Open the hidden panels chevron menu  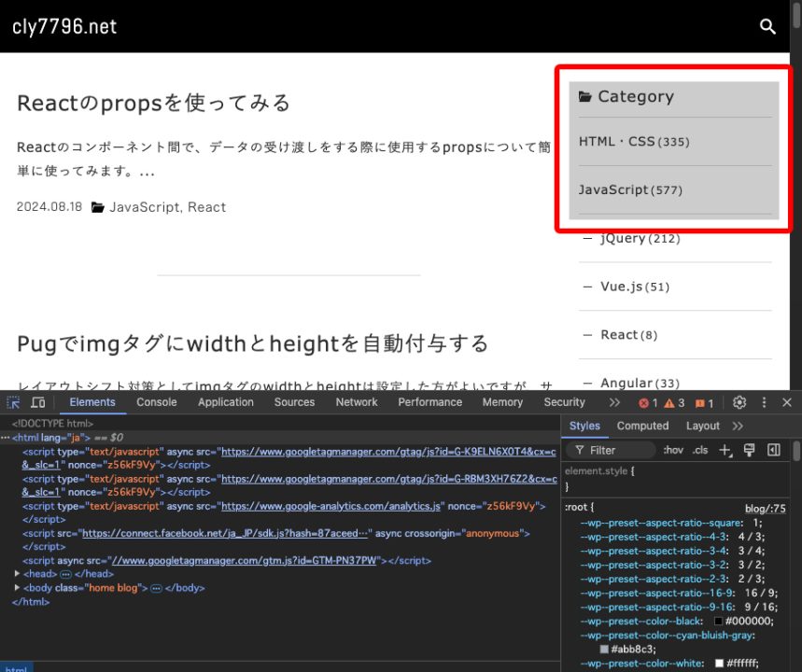(614, 402)
